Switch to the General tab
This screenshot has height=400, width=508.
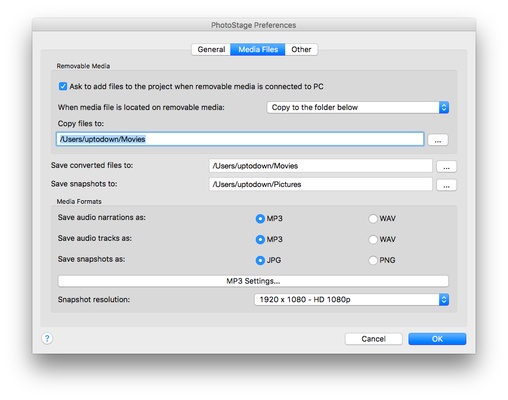click(x=211, y=49)
